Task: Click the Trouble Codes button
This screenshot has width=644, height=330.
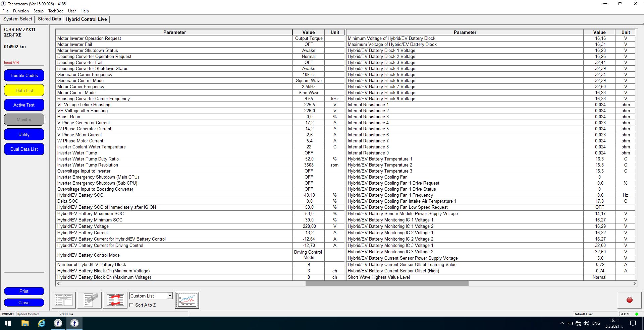Action: click(x=24, y=75)
